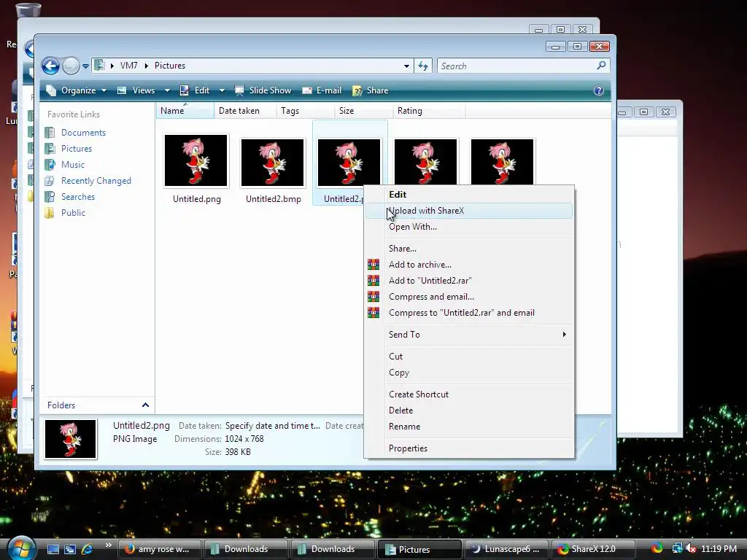
Task: Choose Cut in the context menu
Action: pyautogui.click(x=469, y=356)
